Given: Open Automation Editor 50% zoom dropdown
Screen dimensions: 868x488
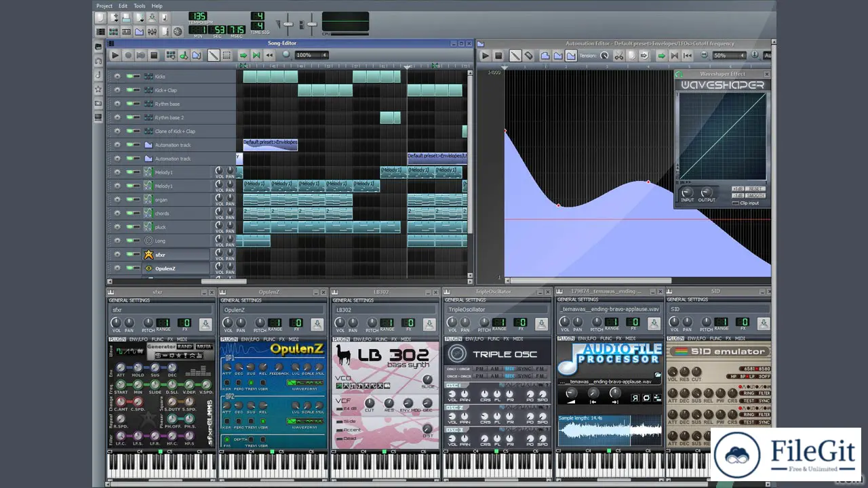Looking at the screenshot, I should pos(729,56).
